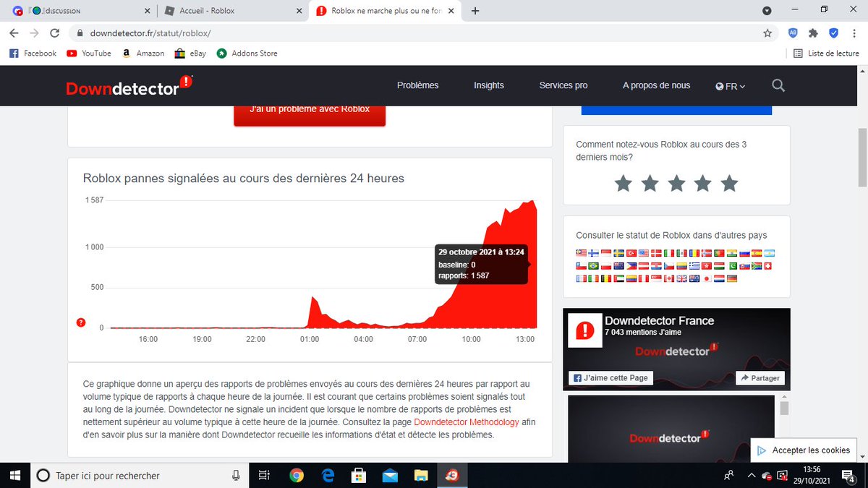Click the chart peak at 13:00

pos(532,202)
